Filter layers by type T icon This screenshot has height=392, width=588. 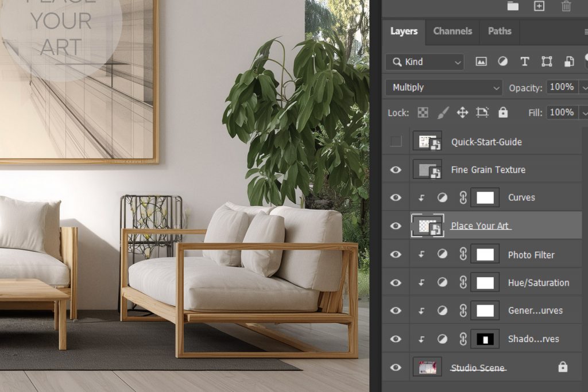click(525, 61)
